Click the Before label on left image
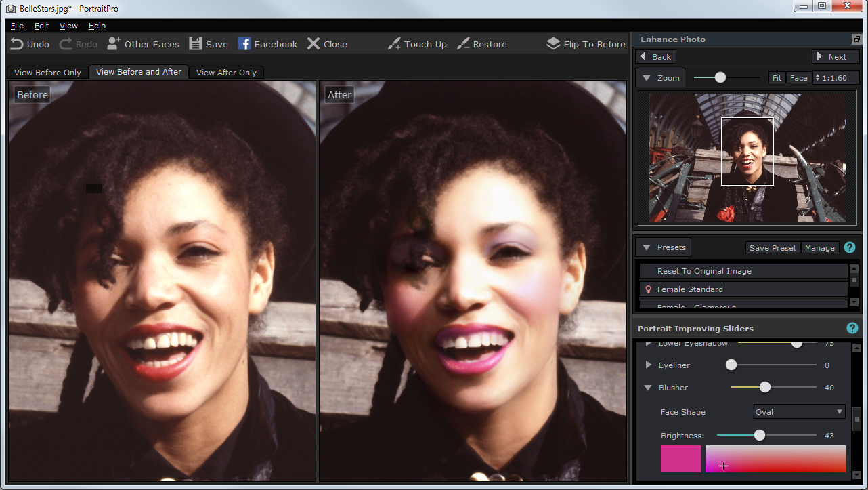 (32, 95)
